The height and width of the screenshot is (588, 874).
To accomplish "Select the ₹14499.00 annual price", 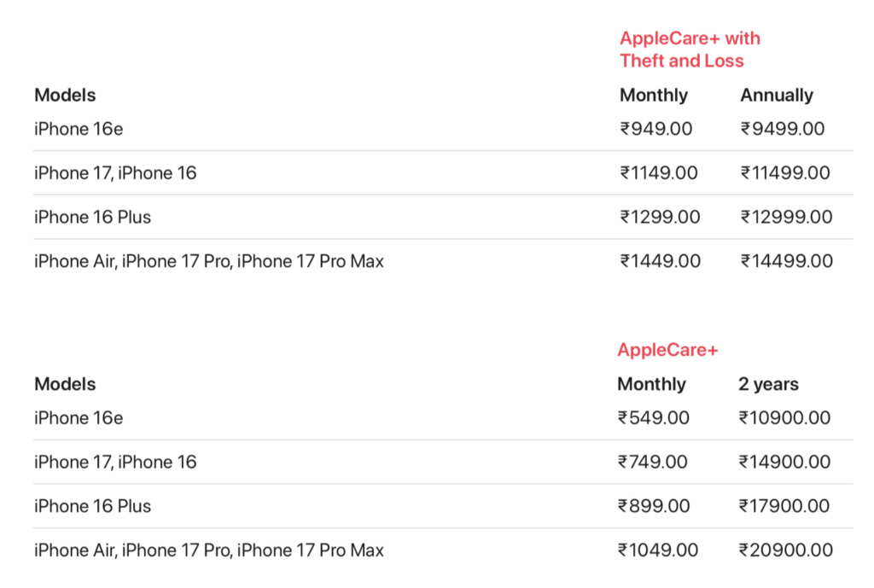I will tap(786, 261).
